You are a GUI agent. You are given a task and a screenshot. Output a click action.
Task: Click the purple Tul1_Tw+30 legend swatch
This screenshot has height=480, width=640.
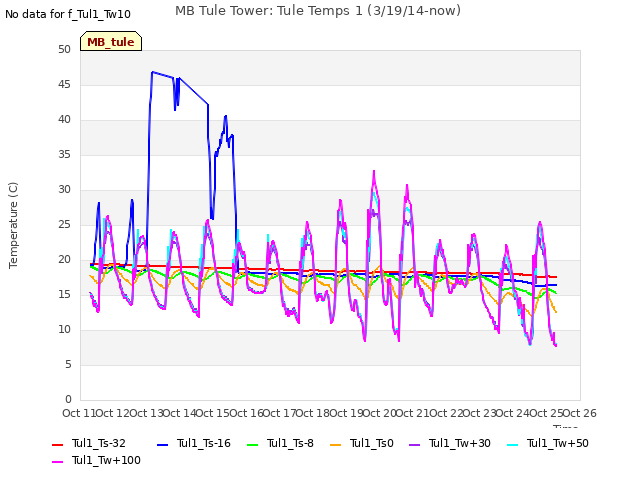pyautogui.click(x=414, y=444)
